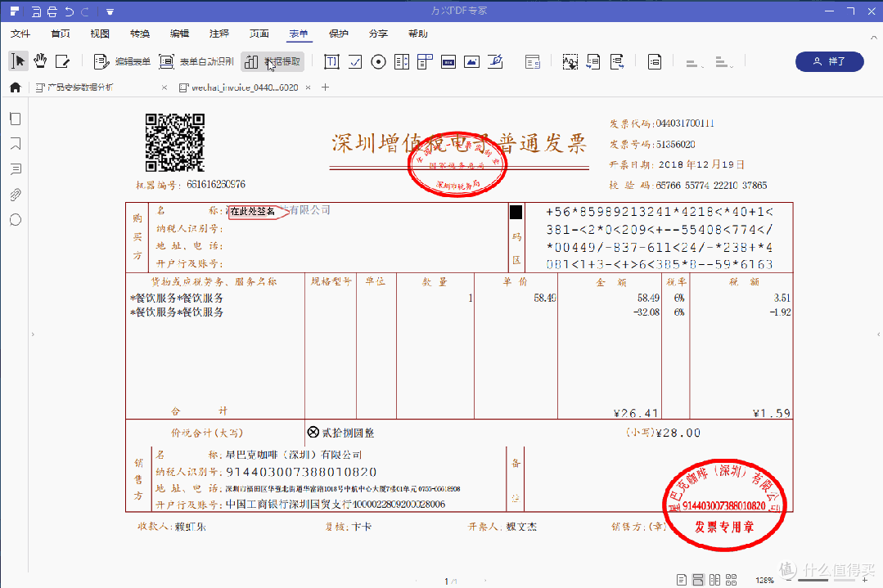Click the zoom slider track
Image resolution: width=883 pixels, height=588 pixels.
point(827,580)
